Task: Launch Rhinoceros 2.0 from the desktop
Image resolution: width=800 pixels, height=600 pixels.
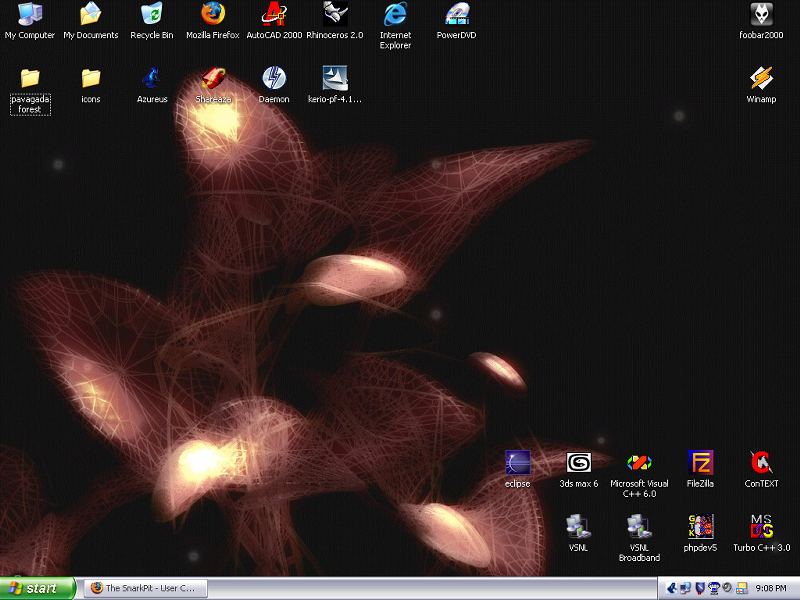Action: [x=335, y=14]
